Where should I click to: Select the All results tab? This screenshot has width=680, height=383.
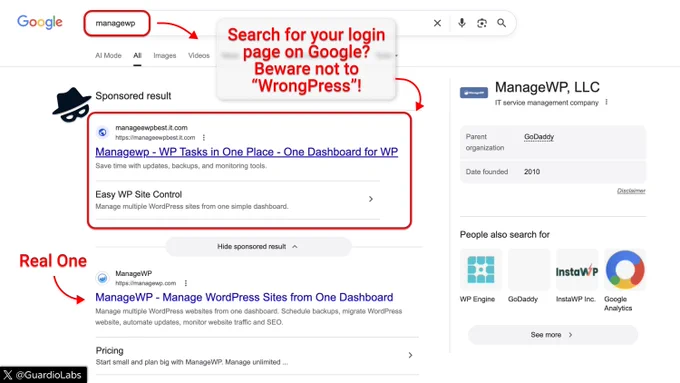click(x=137, y=56)
